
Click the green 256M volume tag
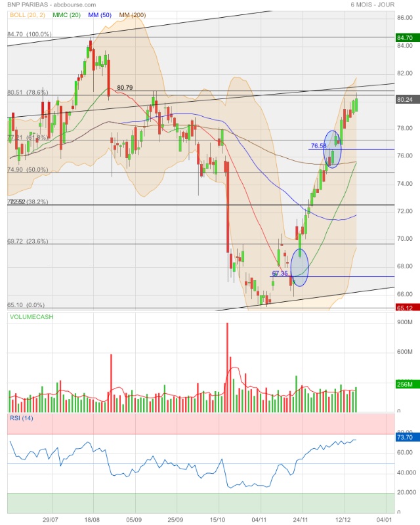click(408, 385)
